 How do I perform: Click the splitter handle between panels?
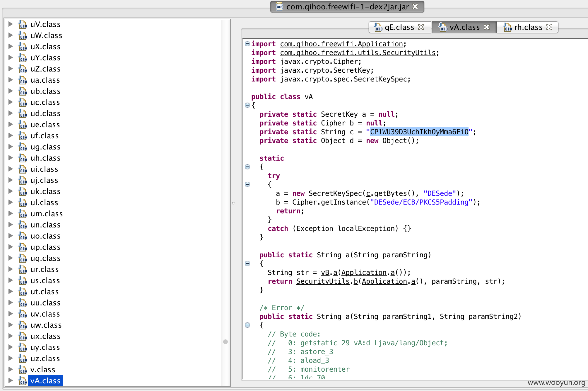point(233,203)
